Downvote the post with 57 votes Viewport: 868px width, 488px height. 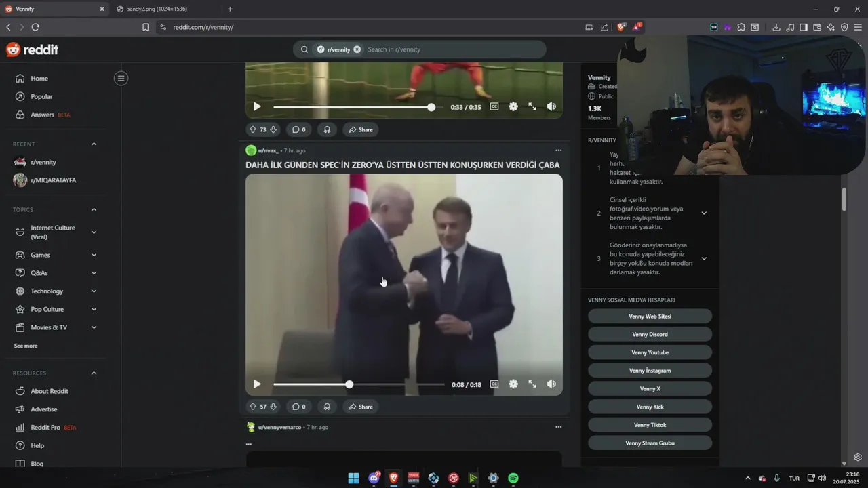coord(273,407)
